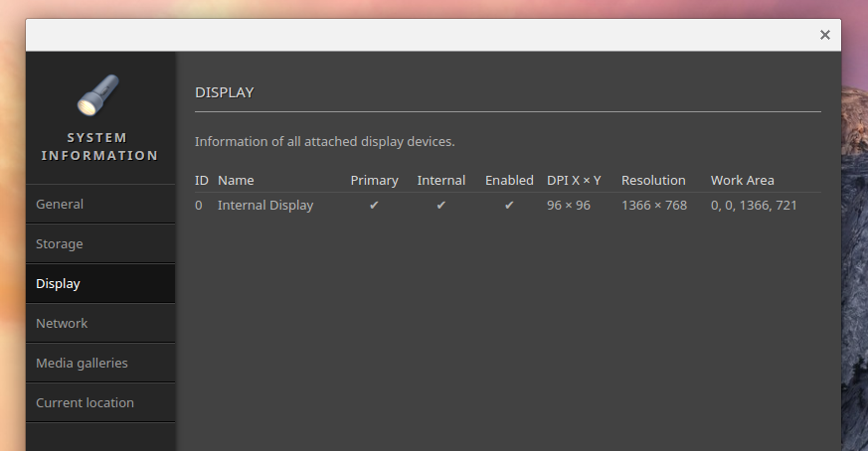Switch to the Storage section
Screen dimensions: 868x451
tap(60, 243)
